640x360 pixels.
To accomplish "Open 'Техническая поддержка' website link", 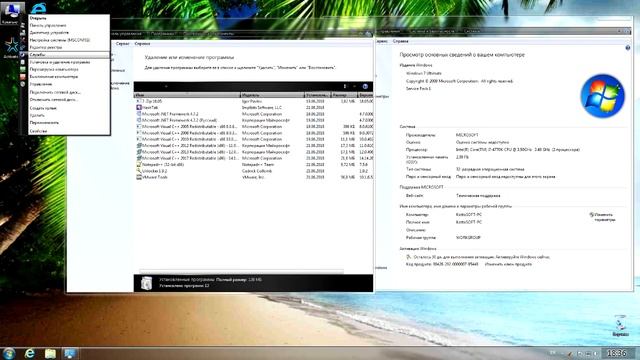I will 478,196.
